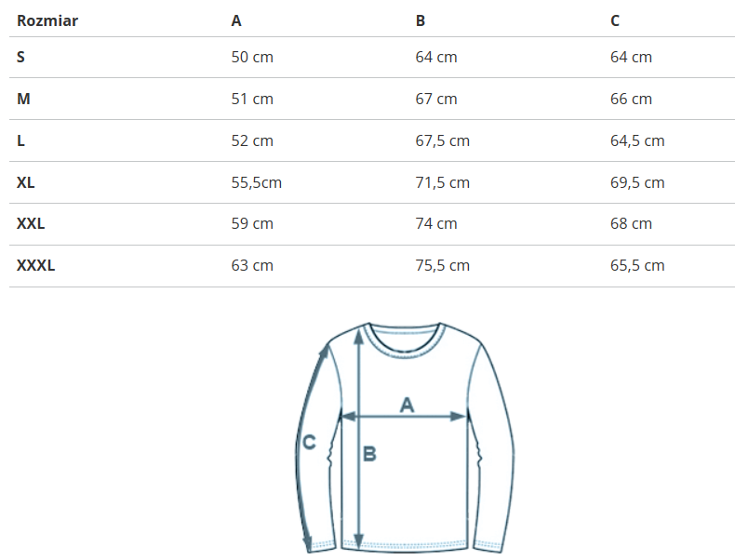Click the letter C label on sweater sleeve

[310, 443]
